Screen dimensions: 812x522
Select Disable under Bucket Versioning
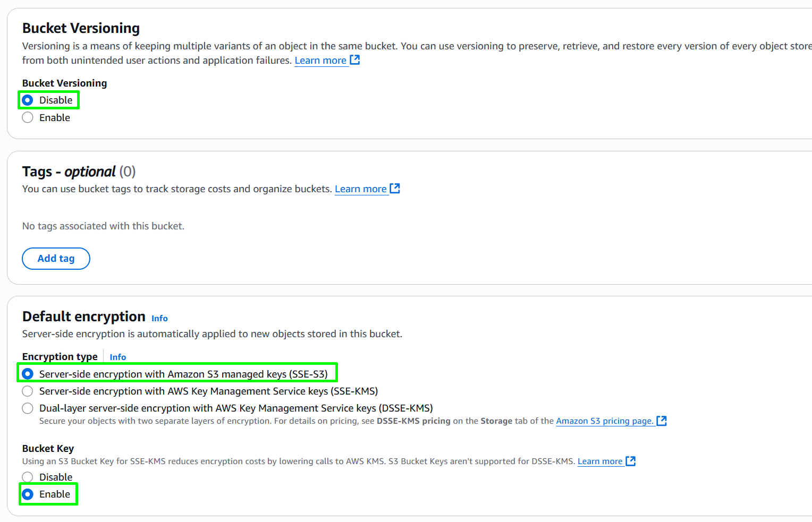click(x=28, y=100)
